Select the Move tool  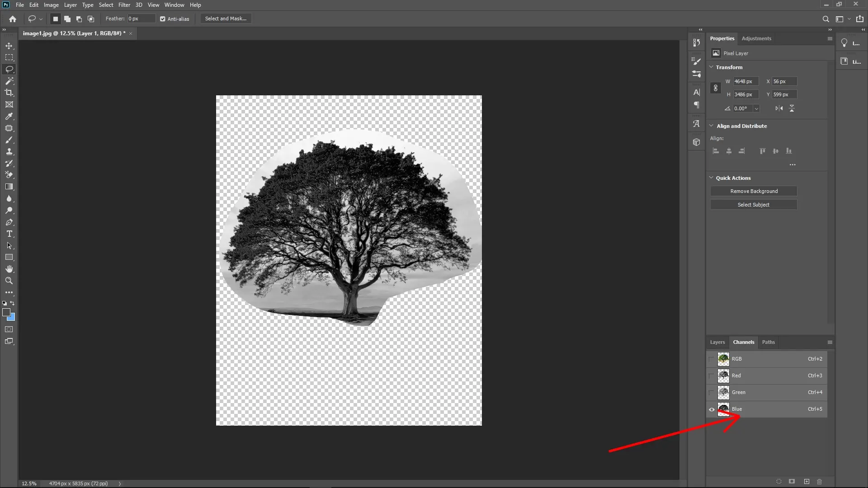coord(9,45)
